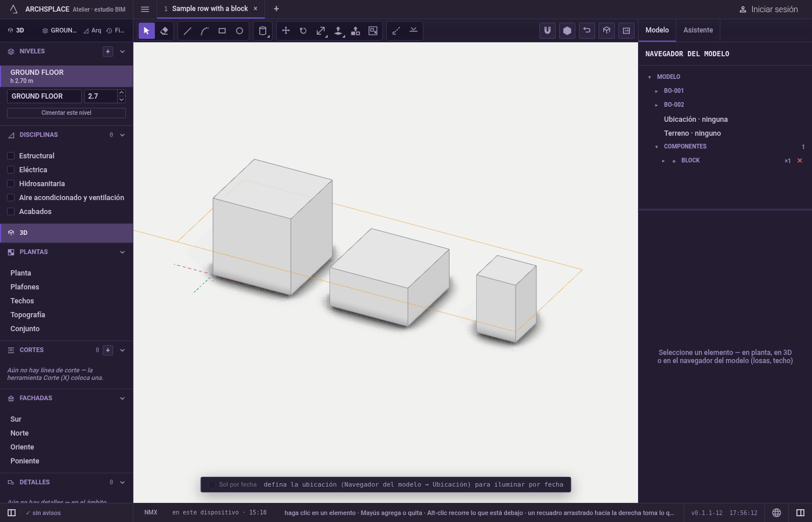This screenshot has height=522, width=812.
Task: Enable Aire acondicionado y ventilación checkbox
Action: coord(10,198)
